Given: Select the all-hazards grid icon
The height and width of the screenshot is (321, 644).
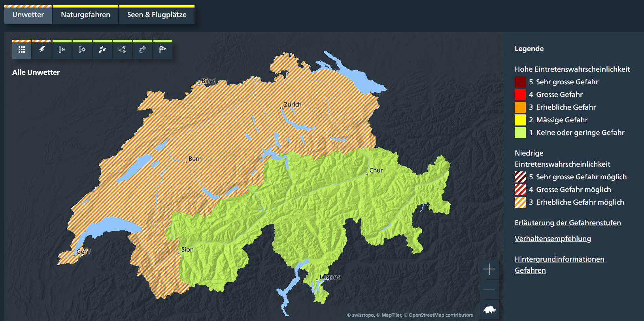Looking at the screenshot, I should click(22, 50).
